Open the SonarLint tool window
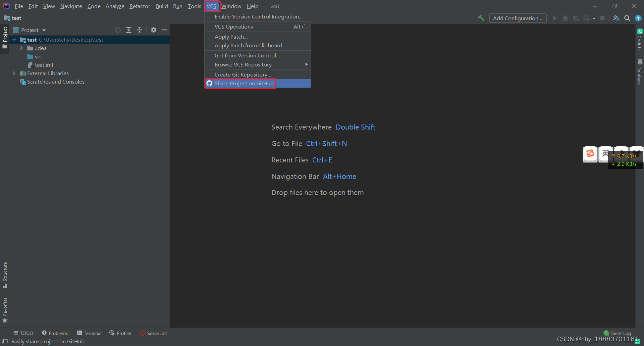This screenshot has width=644, height=346. (153, 333)
